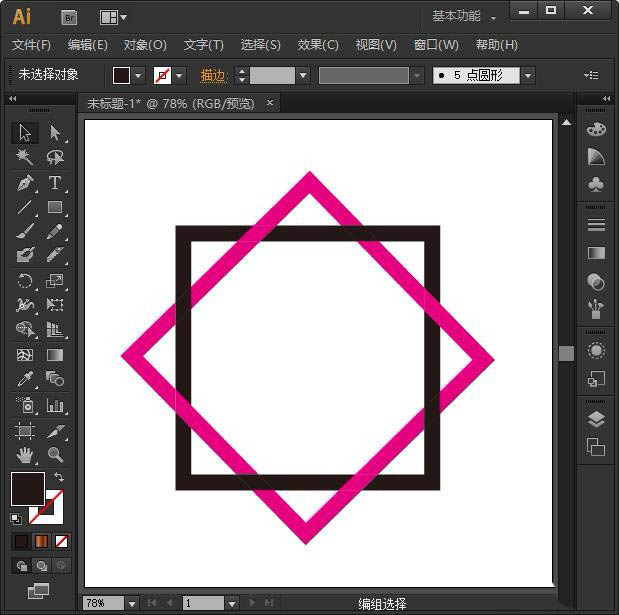Expand the fill color dropdown in control bar
The height and width of the screenshot is (615, 619).
pos(138,75)
